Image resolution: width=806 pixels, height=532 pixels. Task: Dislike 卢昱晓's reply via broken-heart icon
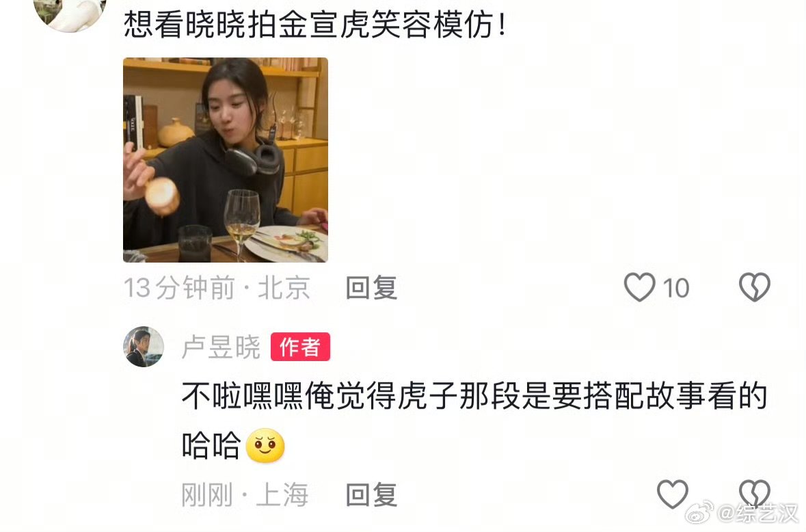[x=754, y=492]
